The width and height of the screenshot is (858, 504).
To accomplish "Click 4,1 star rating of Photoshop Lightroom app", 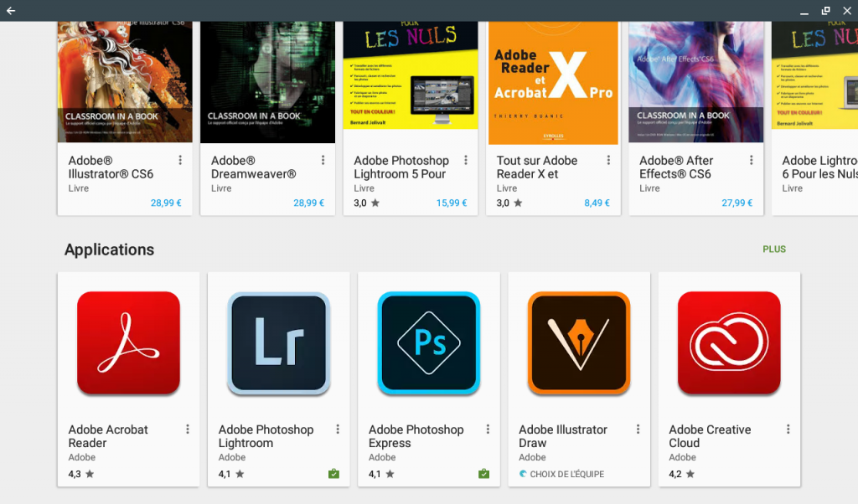I will tap(231, 474).
